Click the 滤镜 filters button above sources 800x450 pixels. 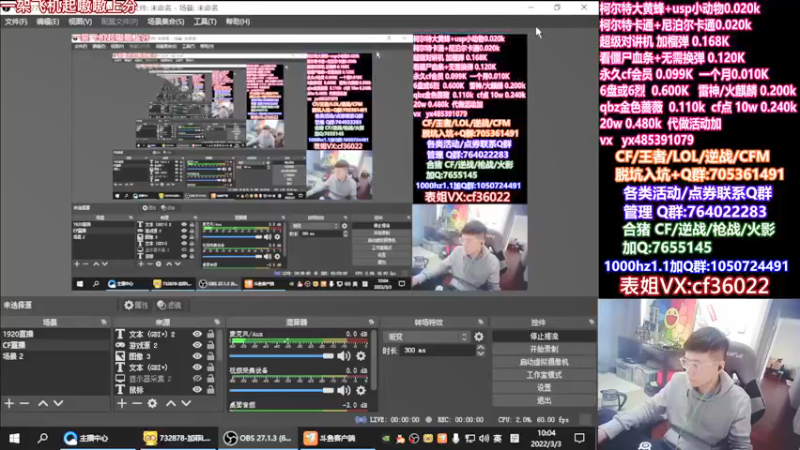(x=169, y=305)
